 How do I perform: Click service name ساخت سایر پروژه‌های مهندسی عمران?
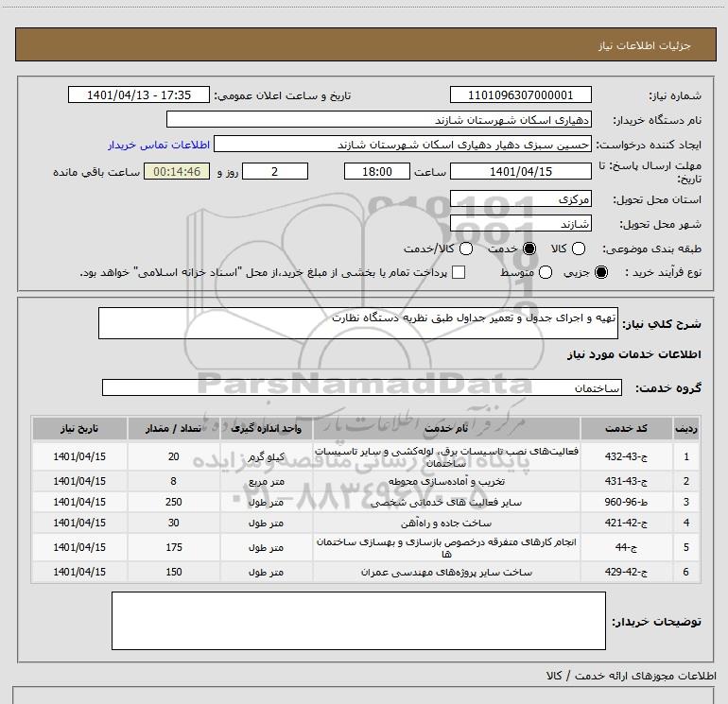coord(446,573)
